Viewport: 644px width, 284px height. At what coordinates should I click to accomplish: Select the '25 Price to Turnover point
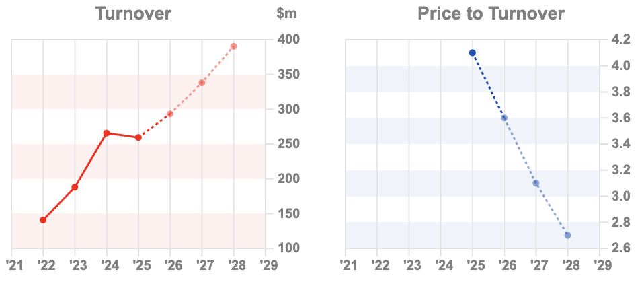click(x=473, y=52)
